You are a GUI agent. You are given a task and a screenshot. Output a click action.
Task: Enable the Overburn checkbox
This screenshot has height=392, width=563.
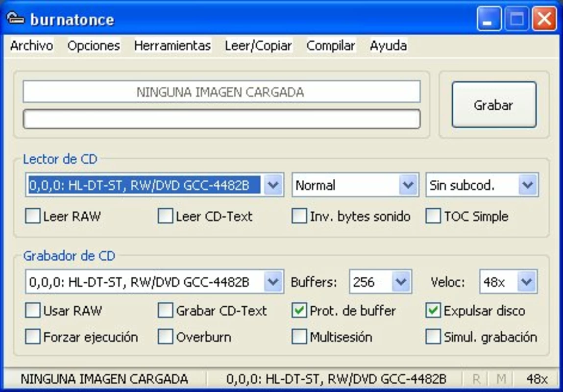point(166,337)
